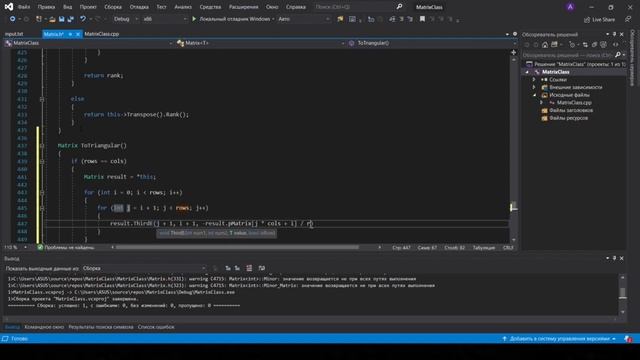Open the zoom level dropdown

(x=16, y=247)
